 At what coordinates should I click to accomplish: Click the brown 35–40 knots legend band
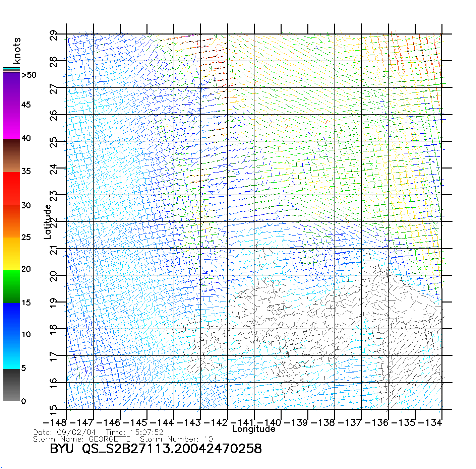[x=12, y=155]
